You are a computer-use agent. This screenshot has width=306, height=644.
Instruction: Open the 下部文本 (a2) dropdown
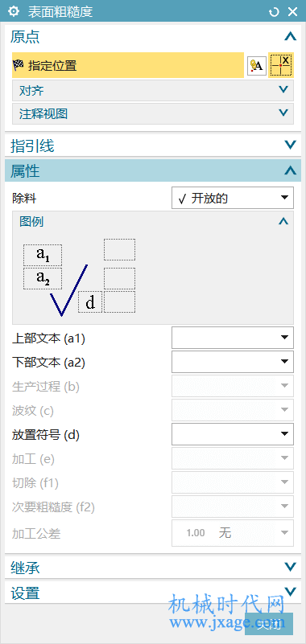233,362
